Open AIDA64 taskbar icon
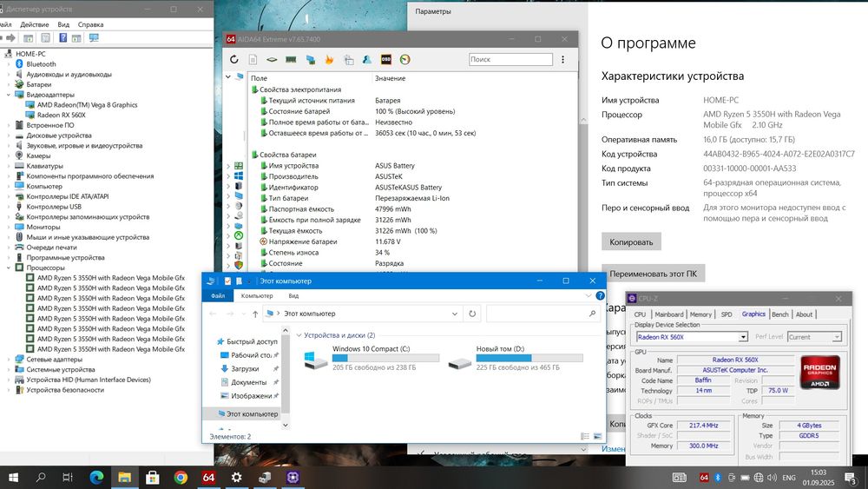 pos(208,477)
